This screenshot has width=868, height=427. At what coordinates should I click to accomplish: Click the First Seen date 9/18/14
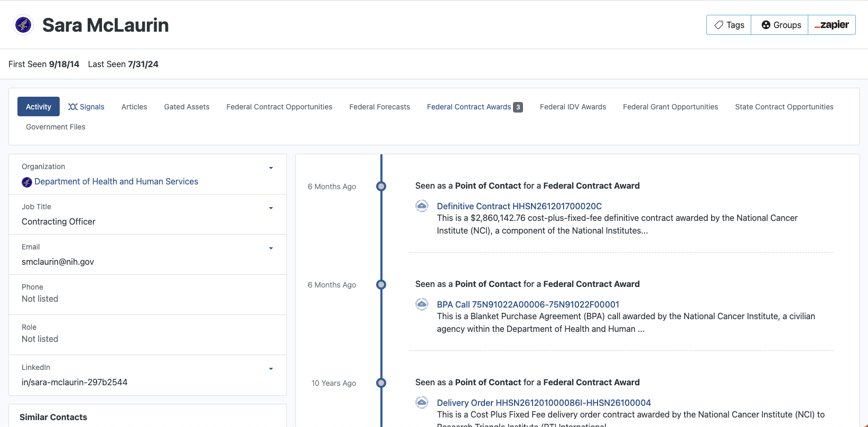coord(64,64)
